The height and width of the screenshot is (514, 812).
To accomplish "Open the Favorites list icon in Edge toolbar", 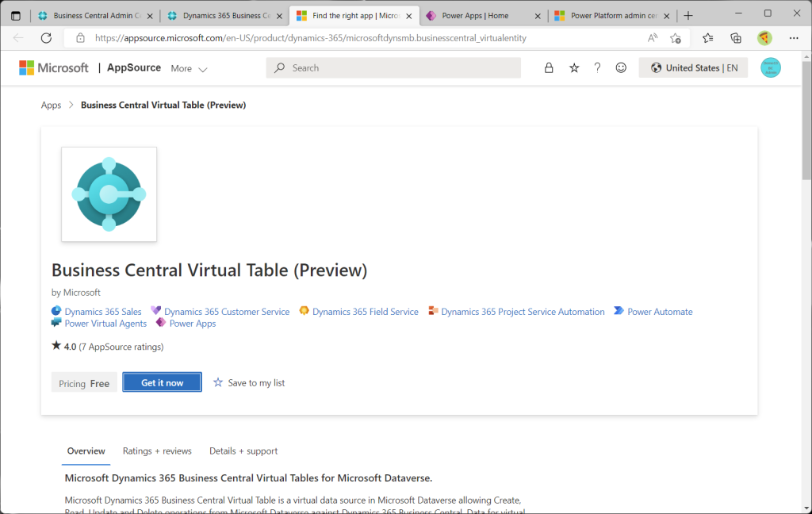I will [x=708, y=38].
